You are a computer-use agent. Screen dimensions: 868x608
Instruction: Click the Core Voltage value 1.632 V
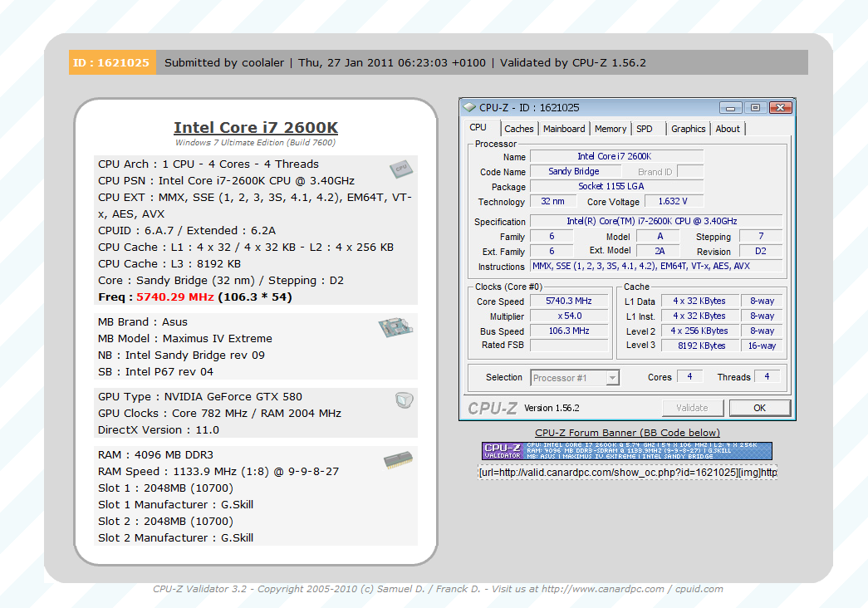pos(673,201)
